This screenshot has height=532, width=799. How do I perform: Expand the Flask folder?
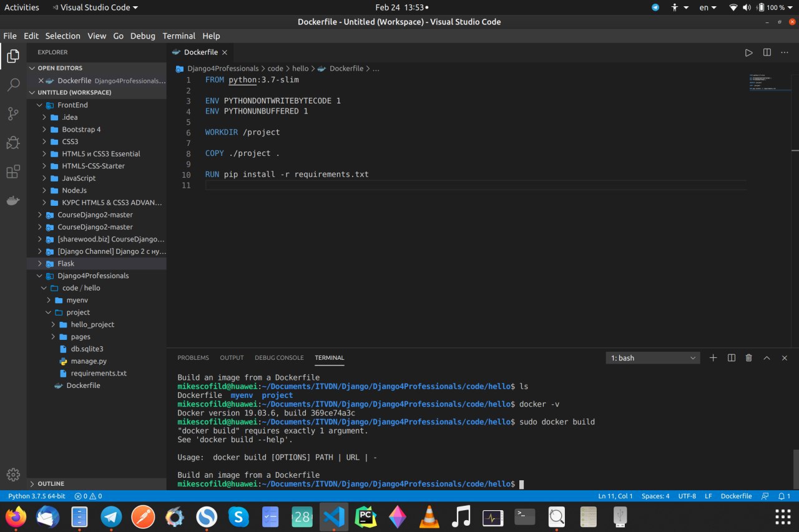pos(97,263)
